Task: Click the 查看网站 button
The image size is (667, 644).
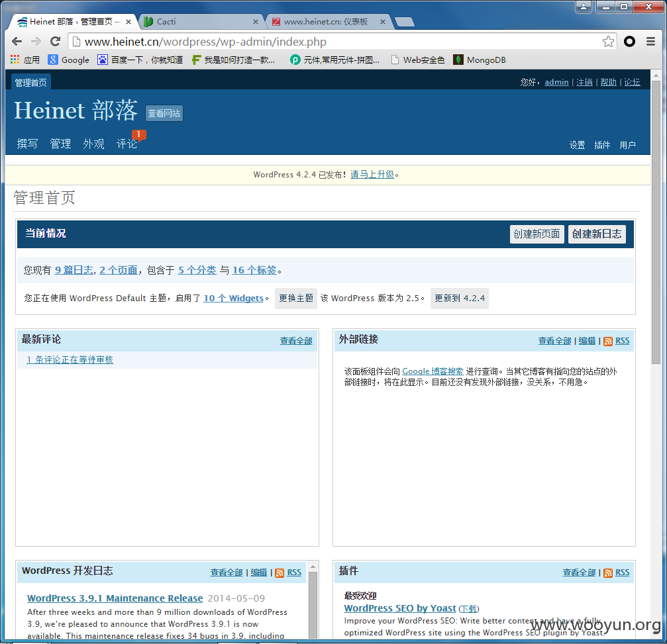Action: pyautogui.click(x=164, y=113)
